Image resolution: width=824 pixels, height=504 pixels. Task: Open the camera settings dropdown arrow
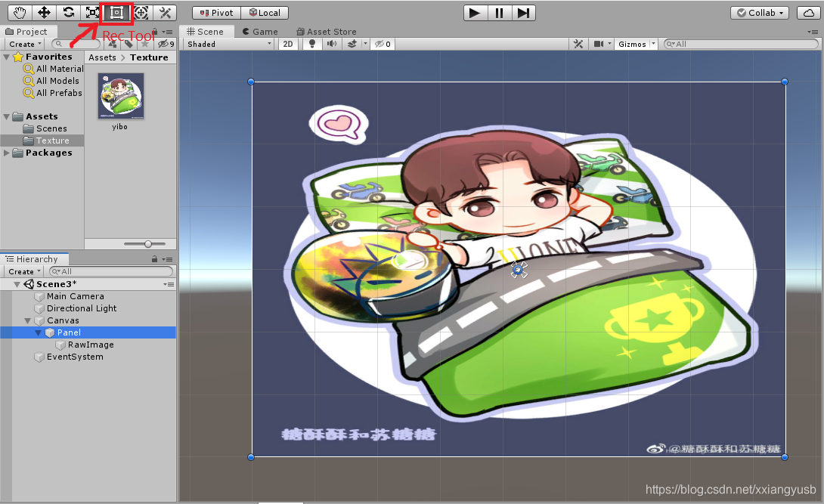[609, 44]
